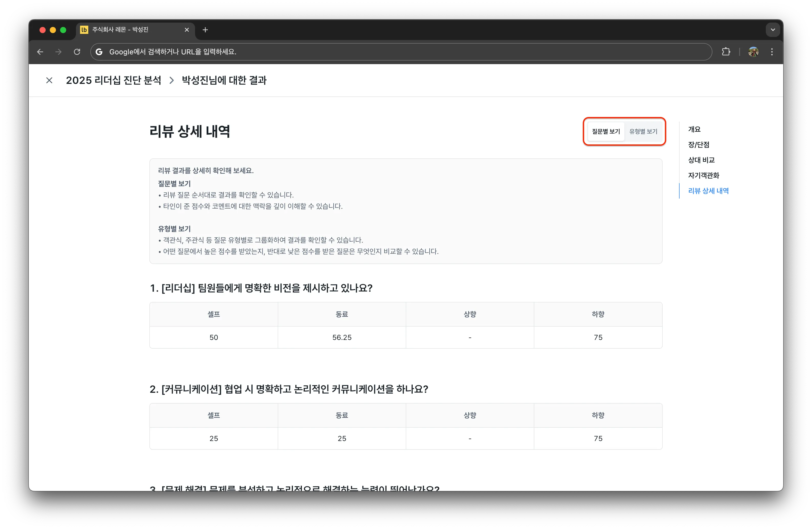Open the Chrome profile avatar
The height and width of the screenshot is (529, 812).
[753, 52]
